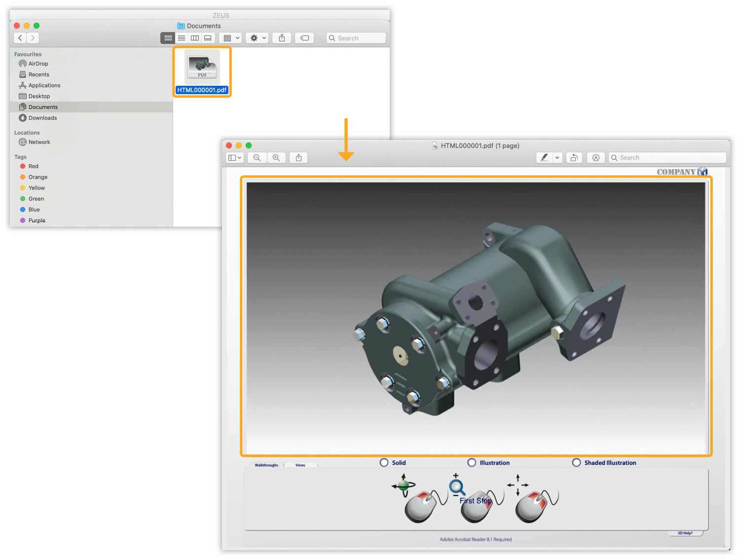Rotate the page using the rotate icon
This screenshot has height=560, width=740.
pyautogui.click(x=574, y=158)
